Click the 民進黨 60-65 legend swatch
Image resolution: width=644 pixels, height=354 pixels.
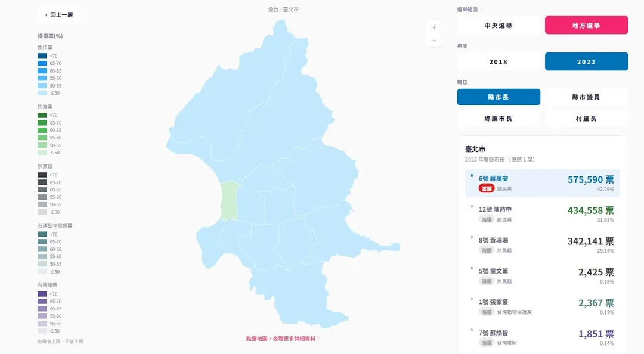click(42, 130)
